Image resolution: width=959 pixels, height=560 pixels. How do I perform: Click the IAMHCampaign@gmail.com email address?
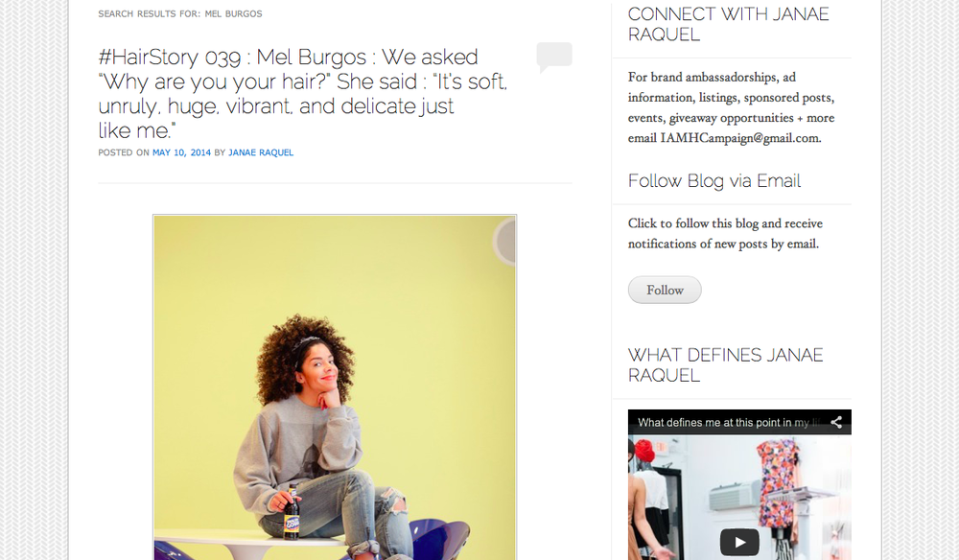[740, 138]
